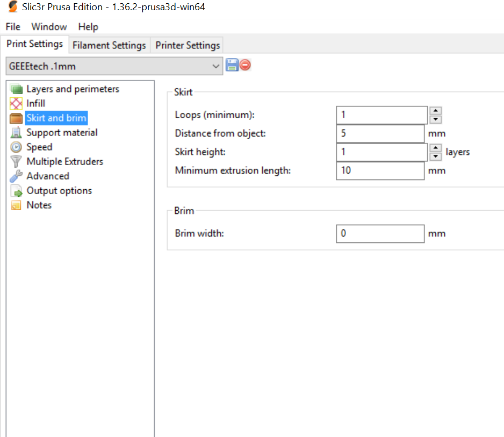Click the 'Distance from object:' label

tap(220, 133)
